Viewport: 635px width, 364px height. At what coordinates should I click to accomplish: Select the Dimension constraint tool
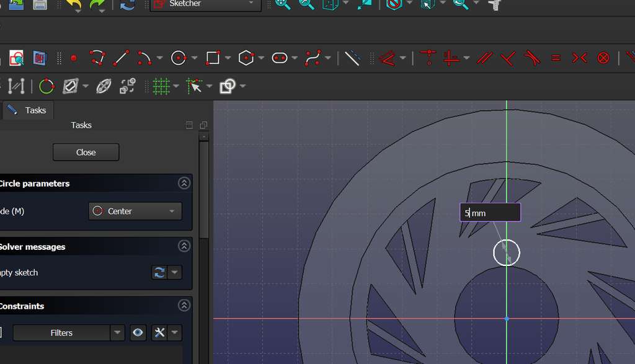[x=388, y=58]
